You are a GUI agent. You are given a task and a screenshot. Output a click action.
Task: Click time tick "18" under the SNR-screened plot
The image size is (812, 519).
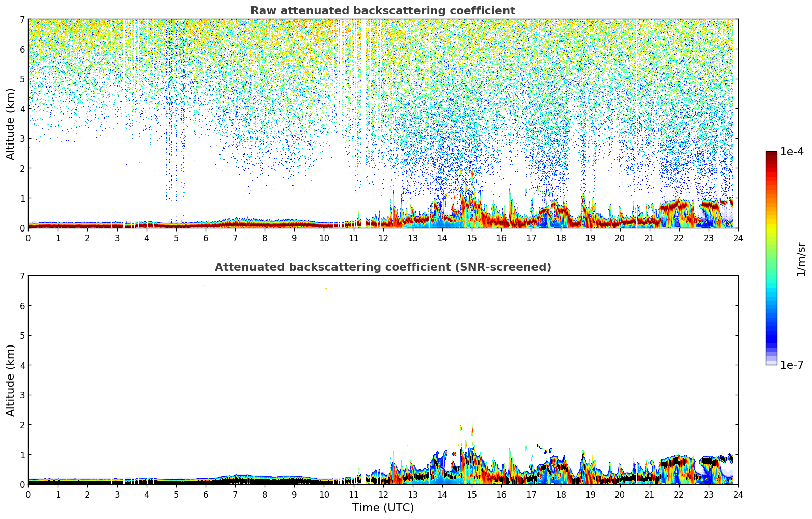[x=561, y=494]
